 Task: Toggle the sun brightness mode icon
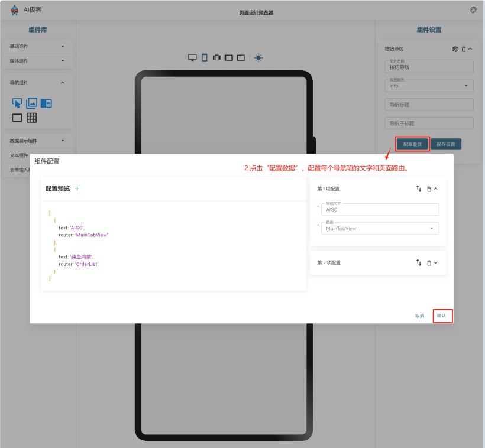point(258,58)
